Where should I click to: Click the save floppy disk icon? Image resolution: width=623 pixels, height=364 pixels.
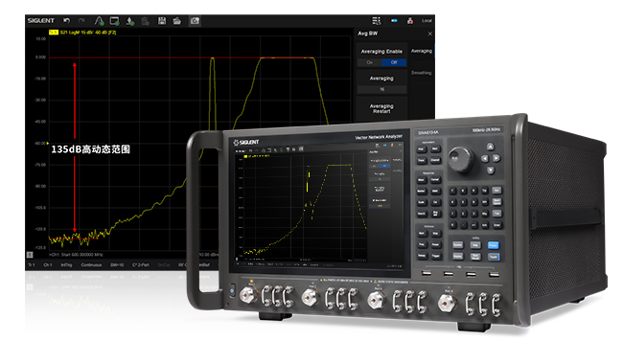pos(162,21)
